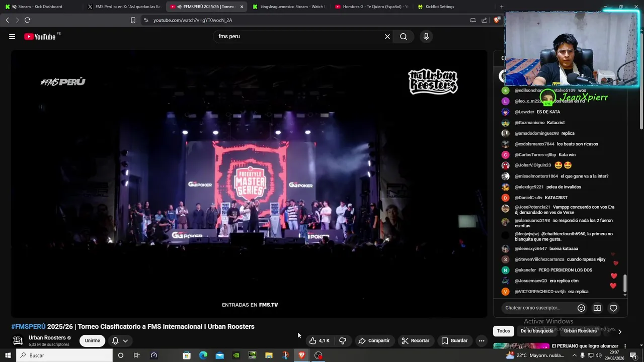Reload the page in the browser
Image resolution: width=644 pixels, height=362 pixels.
(27, 20)
